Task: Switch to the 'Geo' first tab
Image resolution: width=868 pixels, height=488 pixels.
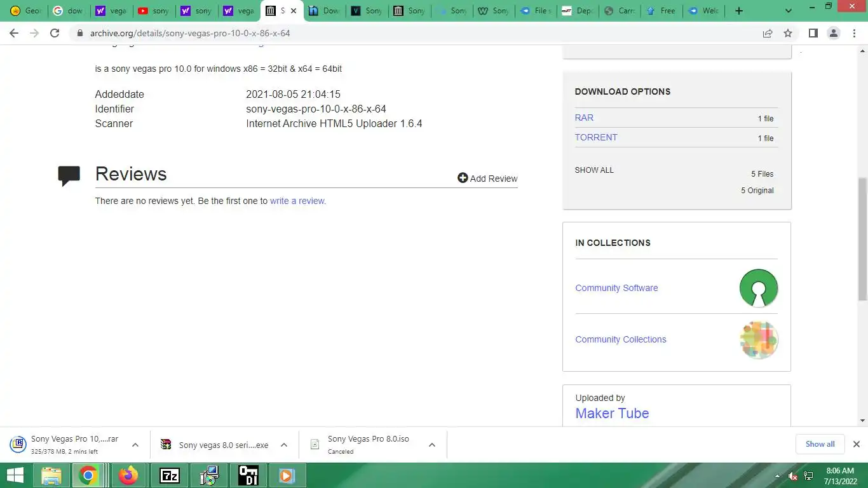Action: click(26, 11)
